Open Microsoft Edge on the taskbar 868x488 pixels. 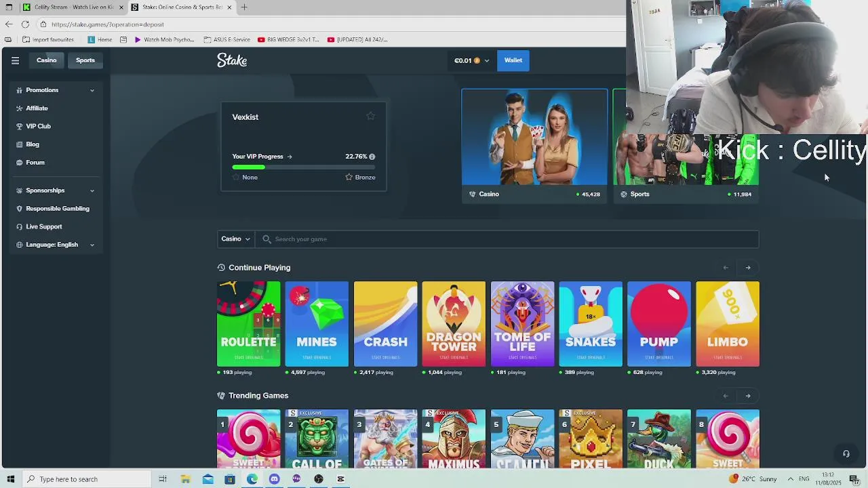(x=252, y=479)
